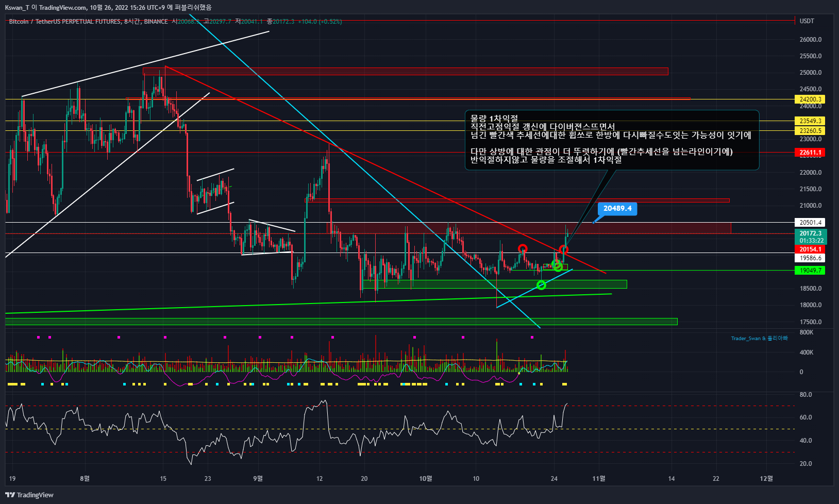This screenshot has height=504, width=839.
Task: Click the 11월 date label on time axis
Action: click(x=599, y=479)
